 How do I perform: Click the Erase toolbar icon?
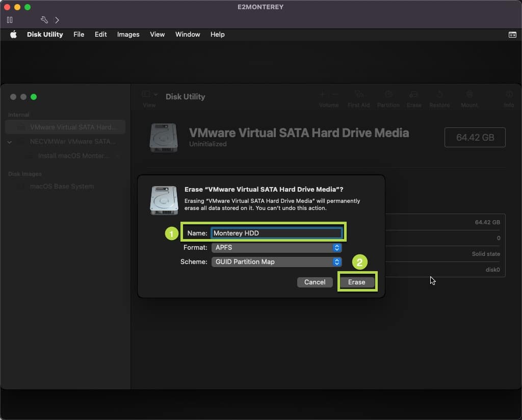coord(414,95)
